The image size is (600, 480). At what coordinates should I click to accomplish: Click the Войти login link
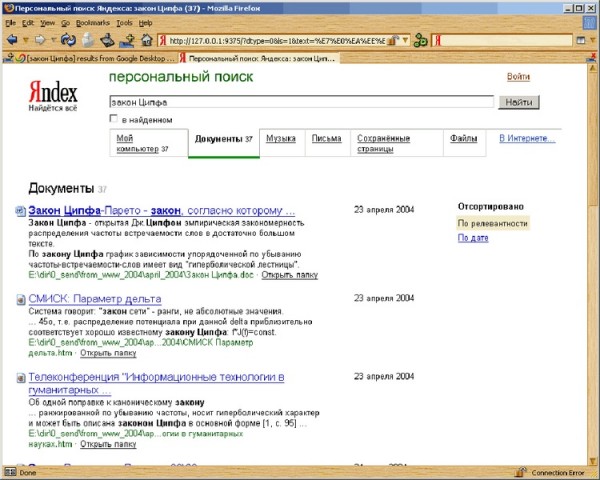click(x=518, y=77)
